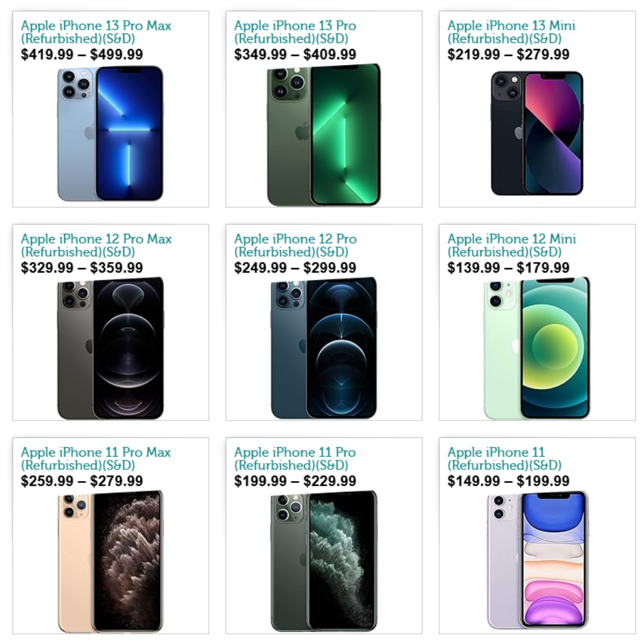Viewport: 644px width, 644px height.
Task: Open the green iPhone 13 Pro photo
Action: [324, 135]
